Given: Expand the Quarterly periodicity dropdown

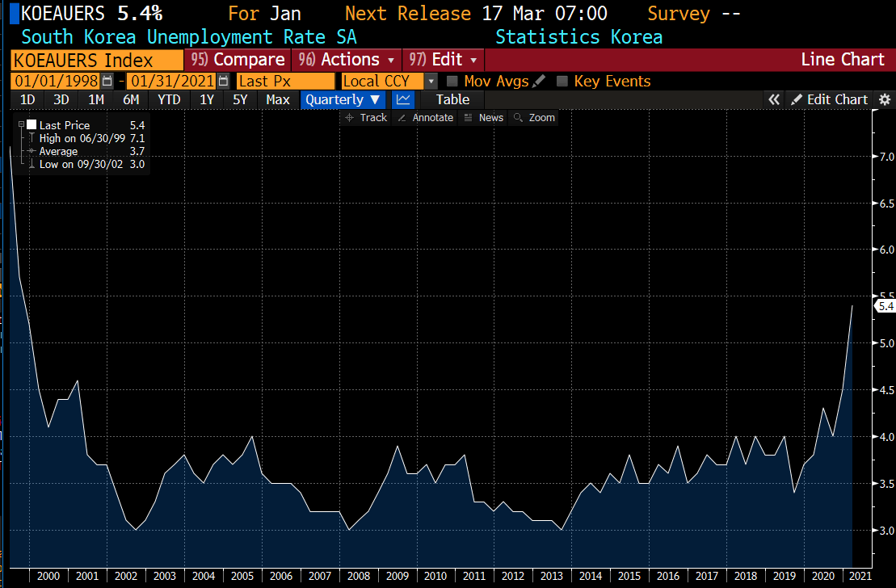Looking at the screenshot, I should pos(343,99).
